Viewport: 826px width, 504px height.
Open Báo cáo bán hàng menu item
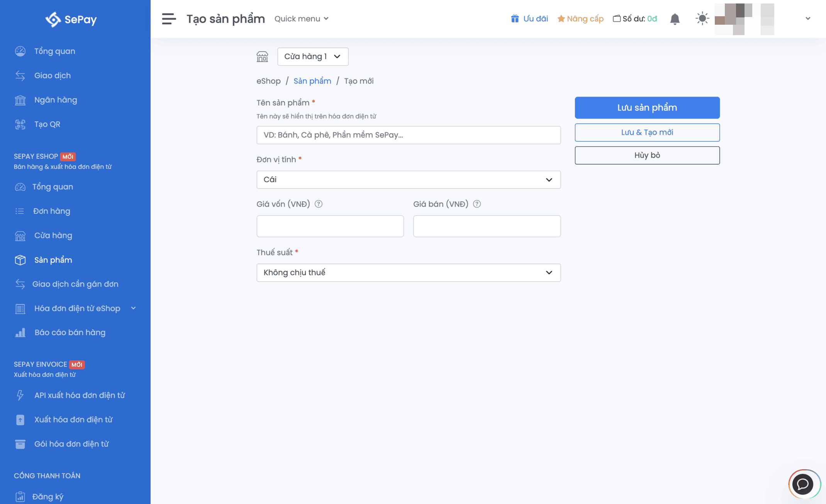[70, 332]
